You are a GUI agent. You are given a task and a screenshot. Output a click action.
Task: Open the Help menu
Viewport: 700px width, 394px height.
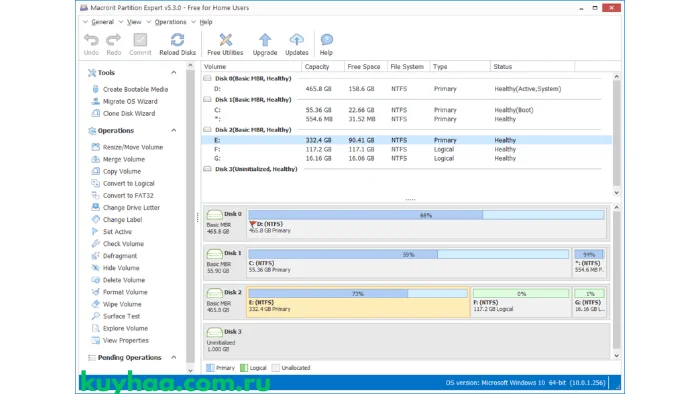pos(205,22)
